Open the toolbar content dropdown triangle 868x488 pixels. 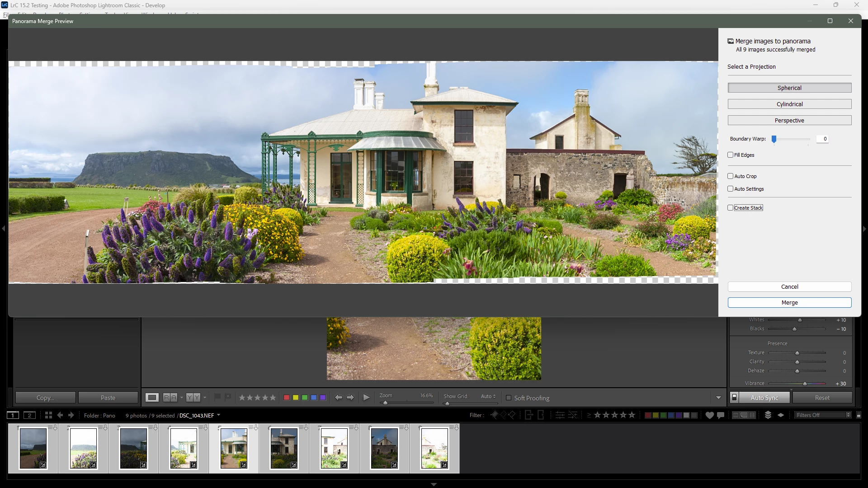tap(718, 398)
